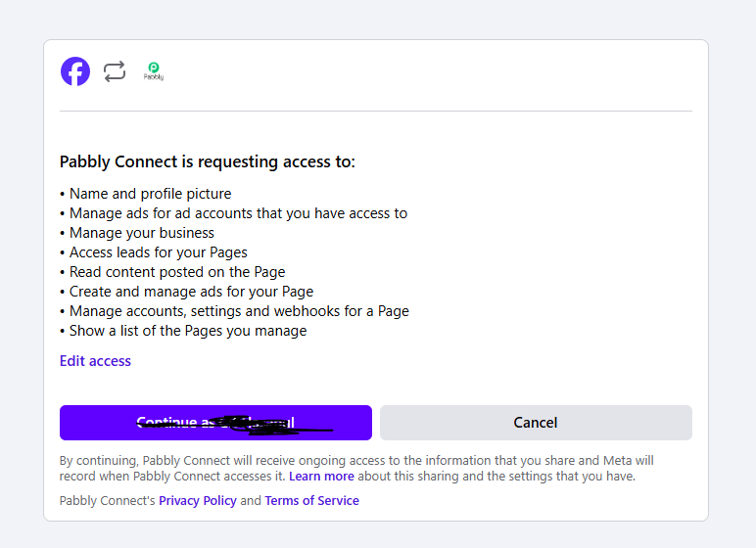The image size is (756, 548).
Task: Click the 'Manage your business' permission line
Action: pos(141,233)
